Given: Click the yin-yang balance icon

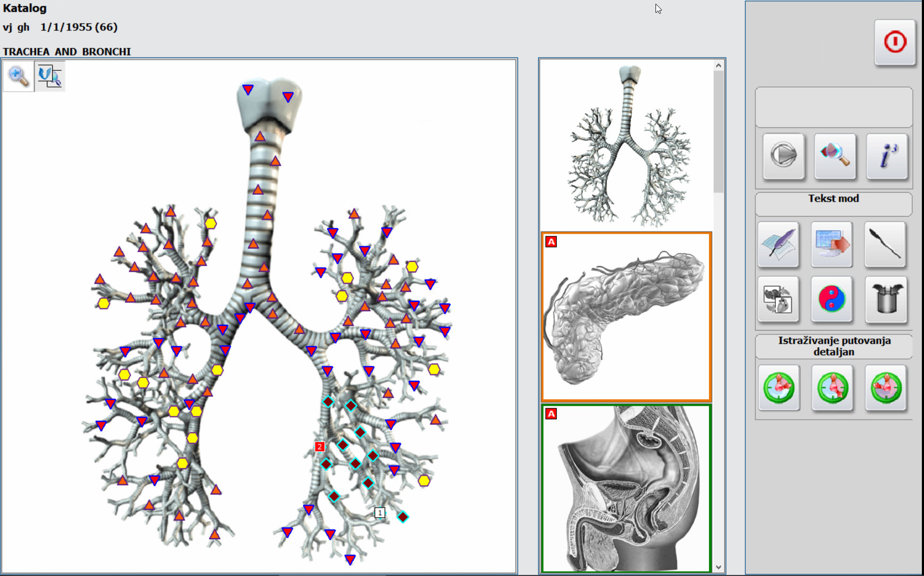Looking at the screenshot, I should (832, 300).
